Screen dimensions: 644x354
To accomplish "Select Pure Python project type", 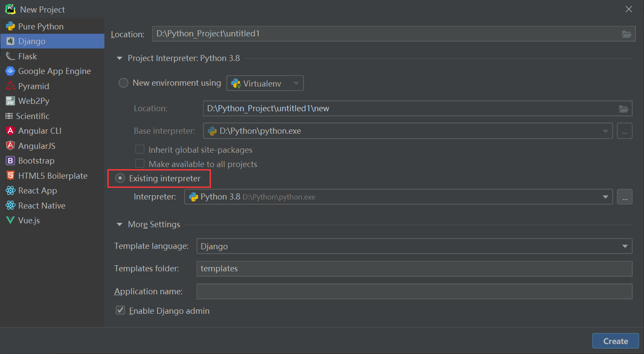I will click(x=52, y=26).
